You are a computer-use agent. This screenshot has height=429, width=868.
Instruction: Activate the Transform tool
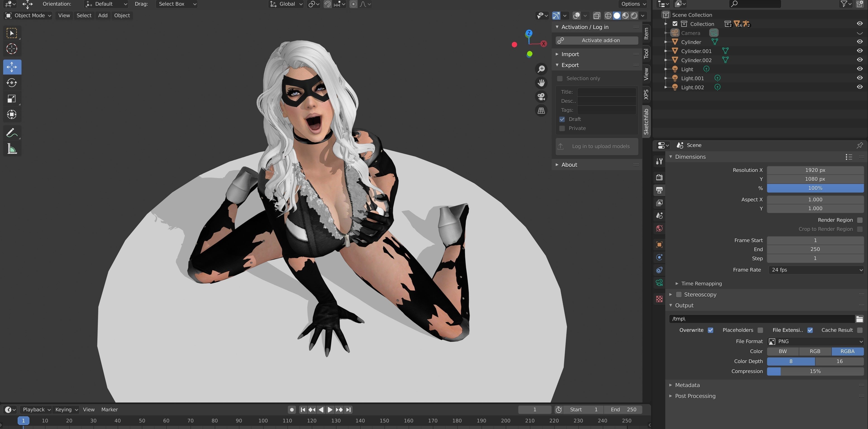tap(12, 115)
